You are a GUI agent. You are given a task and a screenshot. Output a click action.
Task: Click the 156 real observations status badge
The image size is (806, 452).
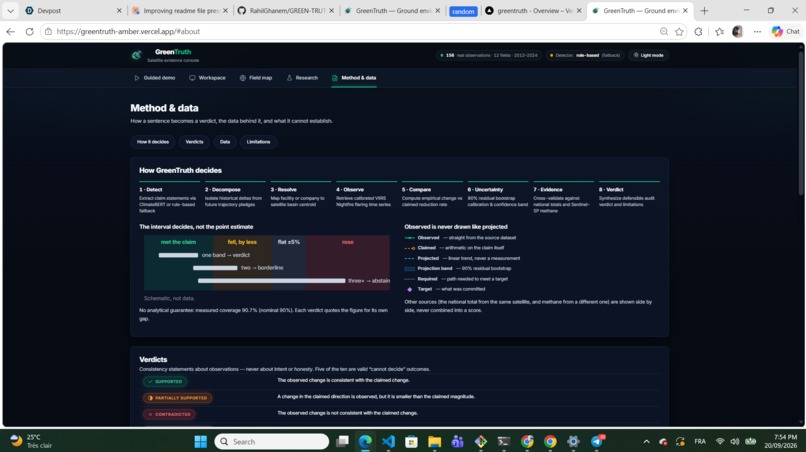coord(488,55)
